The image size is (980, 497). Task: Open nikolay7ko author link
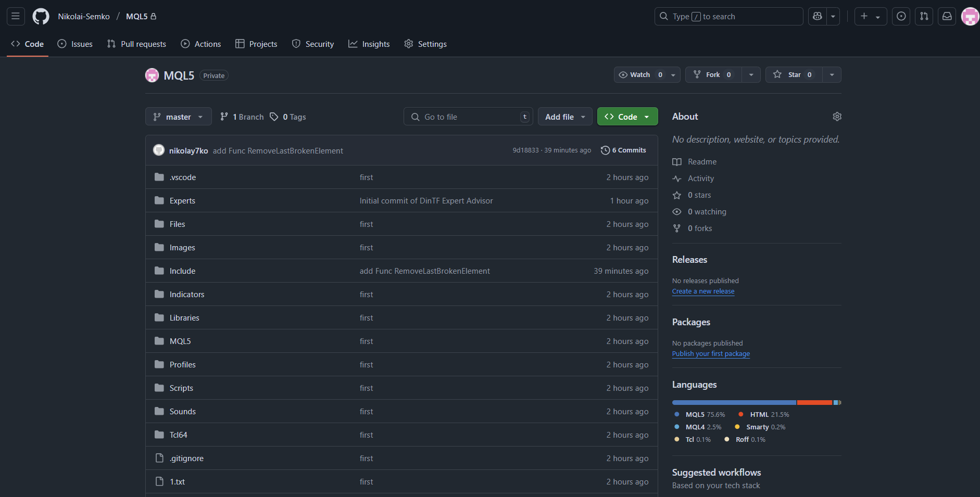tap(189, 151)
